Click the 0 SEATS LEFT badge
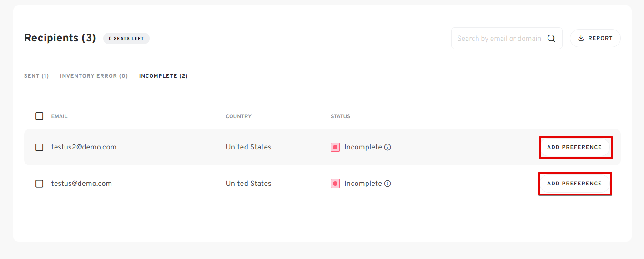The height and width of the screenshot is (259, 644). point(126,39)
